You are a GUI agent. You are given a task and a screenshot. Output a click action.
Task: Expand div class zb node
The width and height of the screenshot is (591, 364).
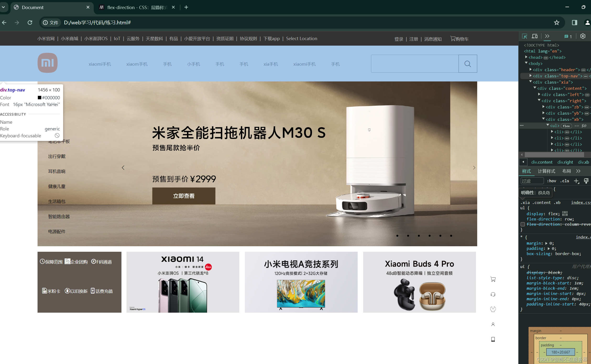(543, 107)
